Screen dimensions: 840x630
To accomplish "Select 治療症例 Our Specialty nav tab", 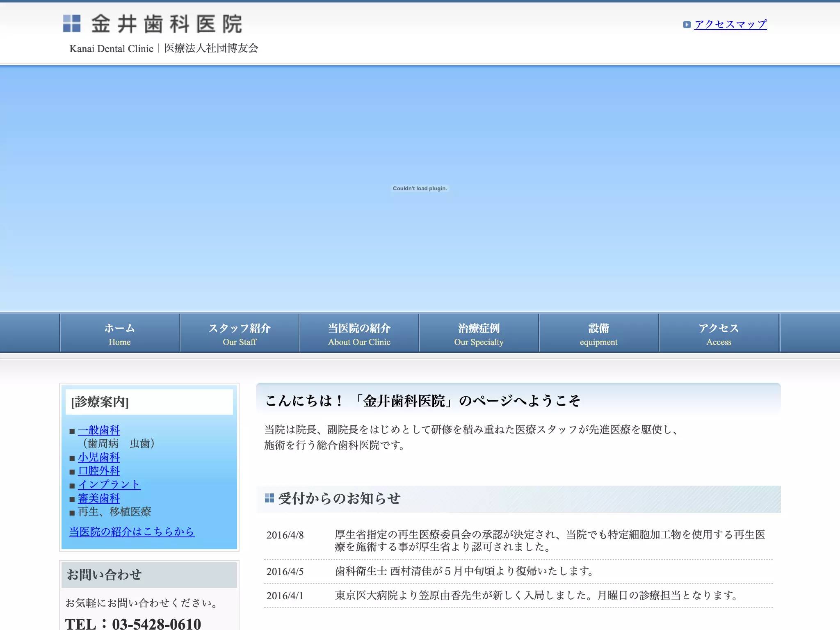I will click(x=479, y=333).
